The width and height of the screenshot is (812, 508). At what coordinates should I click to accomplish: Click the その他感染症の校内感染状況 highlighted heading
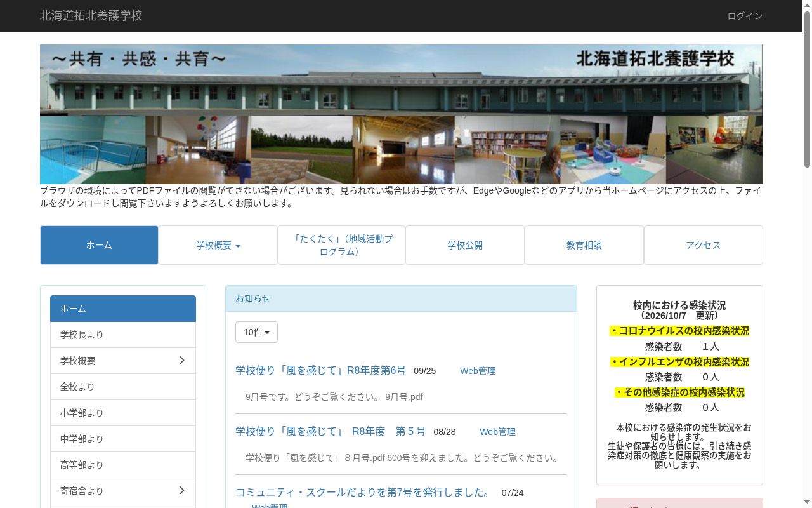click(679, 392)
